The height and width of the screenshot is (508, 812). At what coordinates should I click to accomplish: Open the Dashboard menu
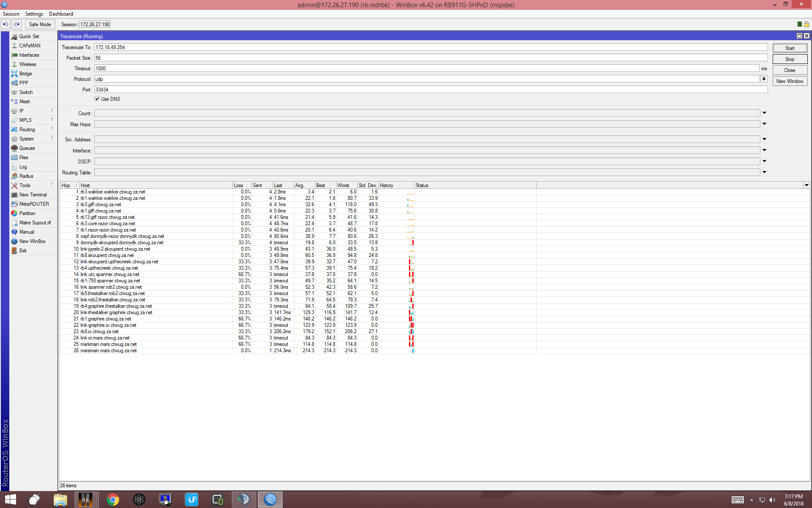[61, 14]
